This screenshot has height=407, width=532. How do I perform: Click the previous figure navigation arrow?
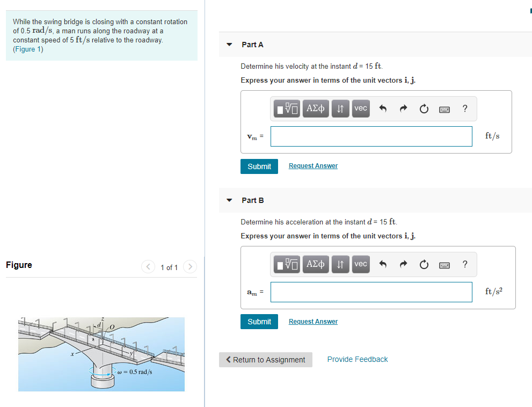coord(148,267)
